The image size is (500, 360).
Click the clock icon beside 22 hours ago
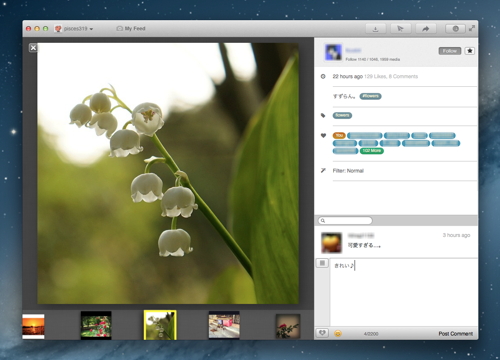tap(323, 77)
